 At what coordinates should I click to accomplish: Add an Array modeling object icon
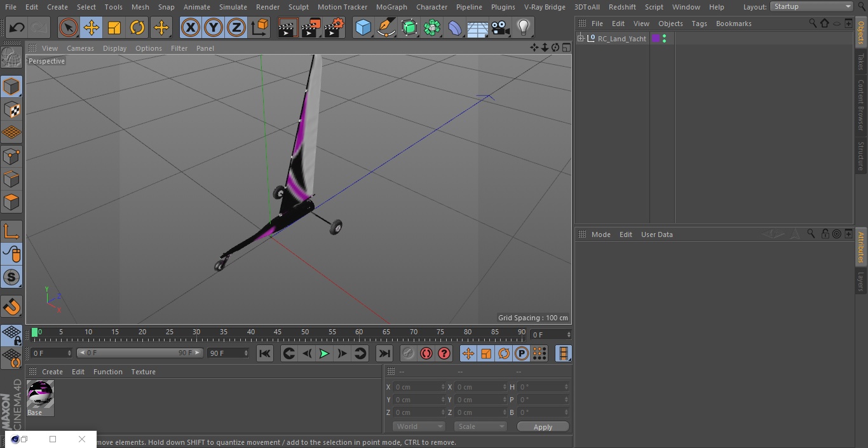[x=432, y=27]
